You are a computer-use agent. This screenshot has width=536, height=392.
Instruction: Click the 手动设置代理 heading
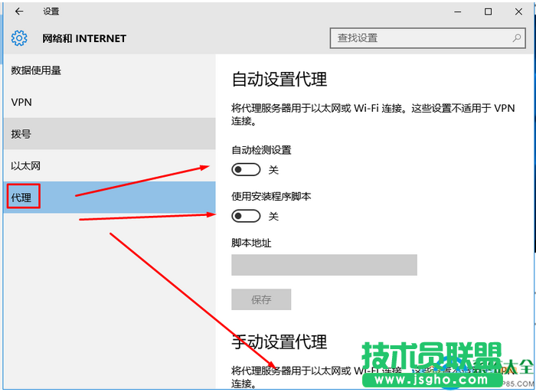(279, 341)
